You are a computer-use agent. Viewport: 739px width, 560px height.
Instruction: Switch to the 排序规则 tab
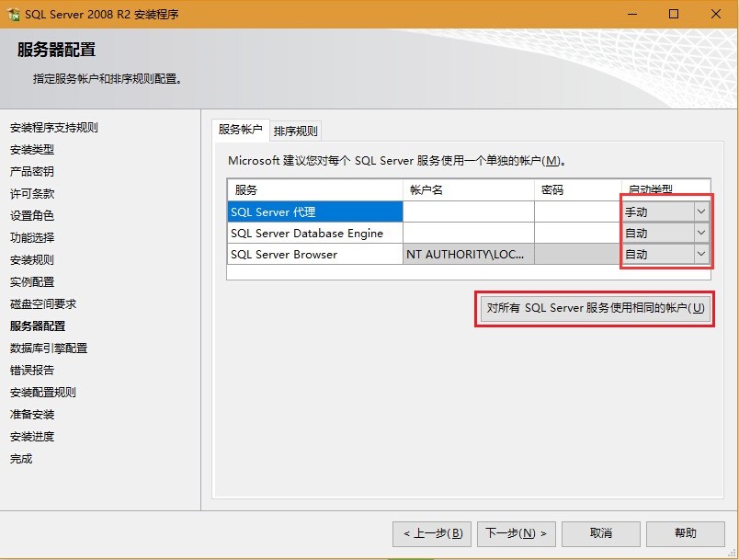pos(294,130)
